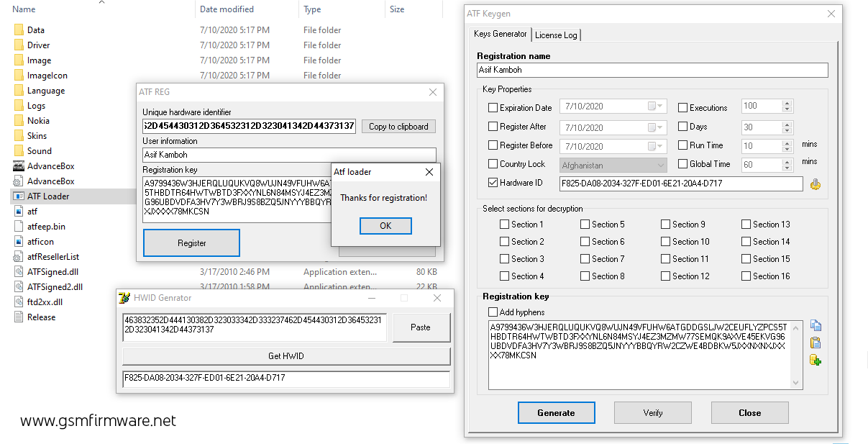
Task: Click the paste clipboard icon beside registration key
Action: tap(816, 343)
